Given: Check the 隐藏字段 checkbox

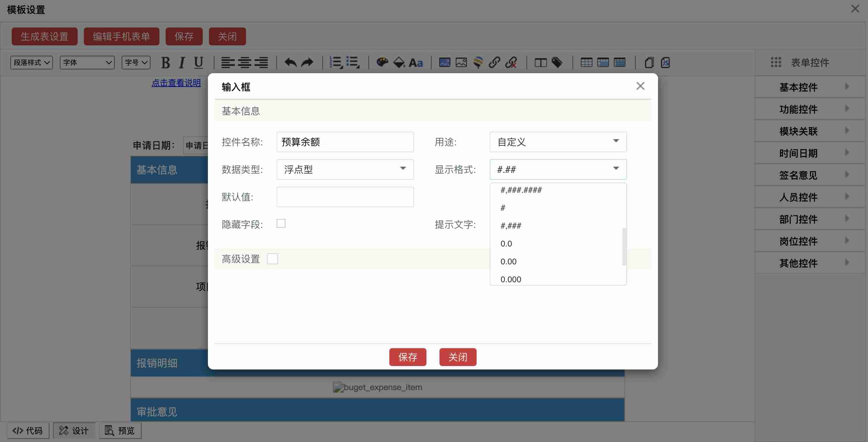Looking at the screenshot, I should (x=281, y=224).
